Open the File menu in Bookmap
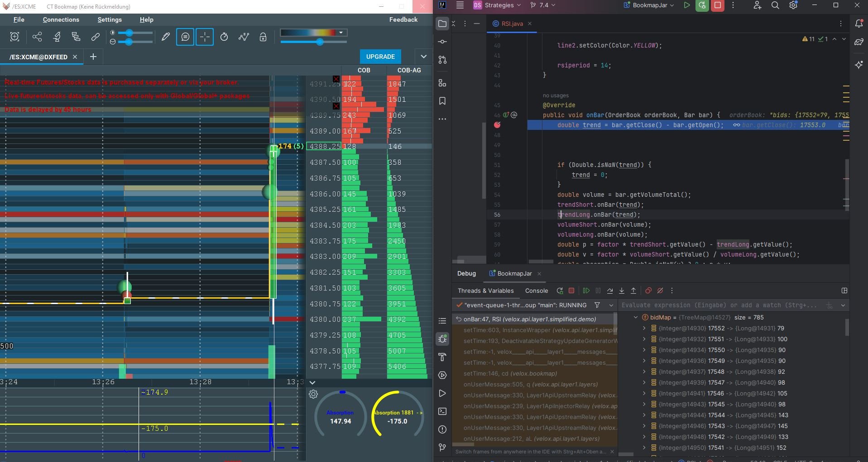This screenshot has height=462, width=868. (19, 19)
